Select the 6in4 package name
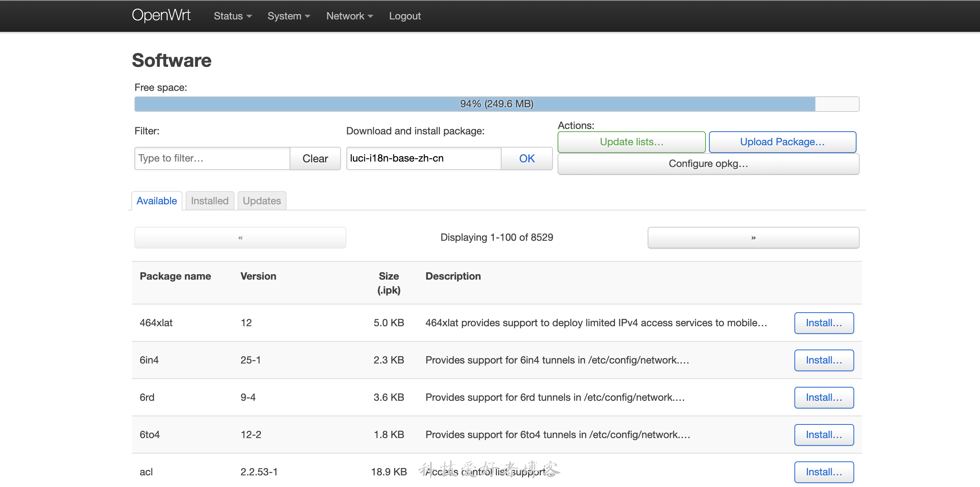 [149, 360]
